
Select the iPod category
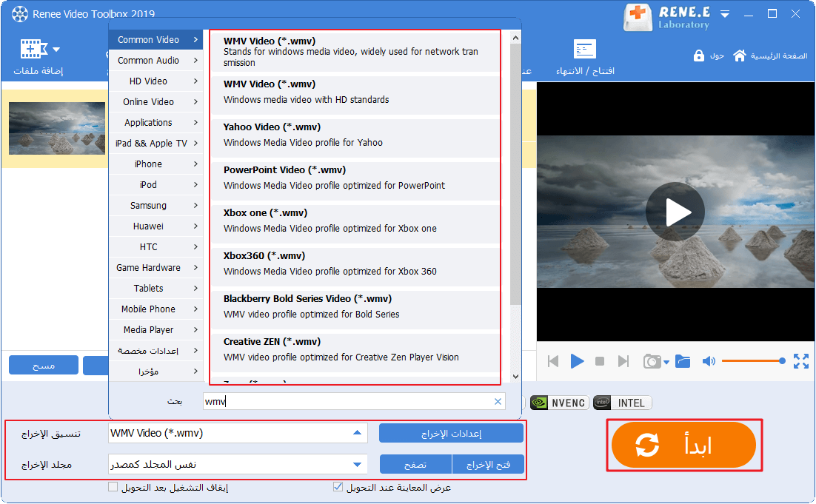point(155,184)
